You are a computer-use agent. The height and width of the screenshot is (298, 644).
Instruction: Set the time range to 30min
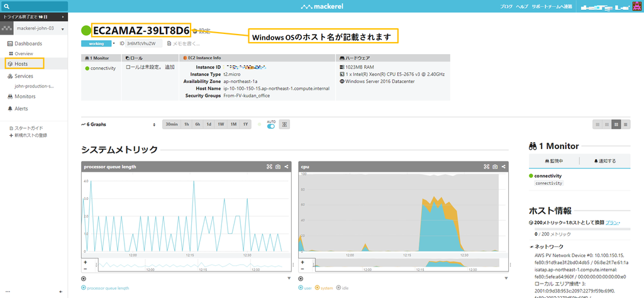point(172,124)
